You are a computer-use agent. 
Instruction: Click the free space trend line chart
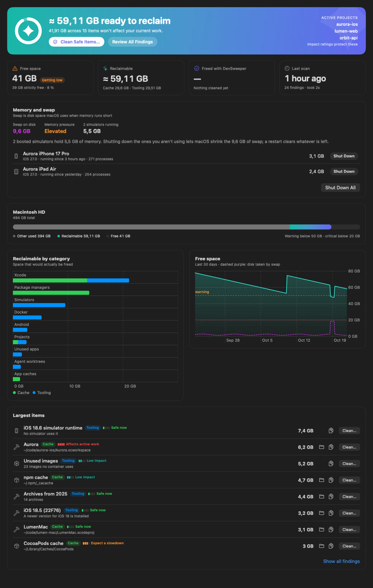pos(271,304)
